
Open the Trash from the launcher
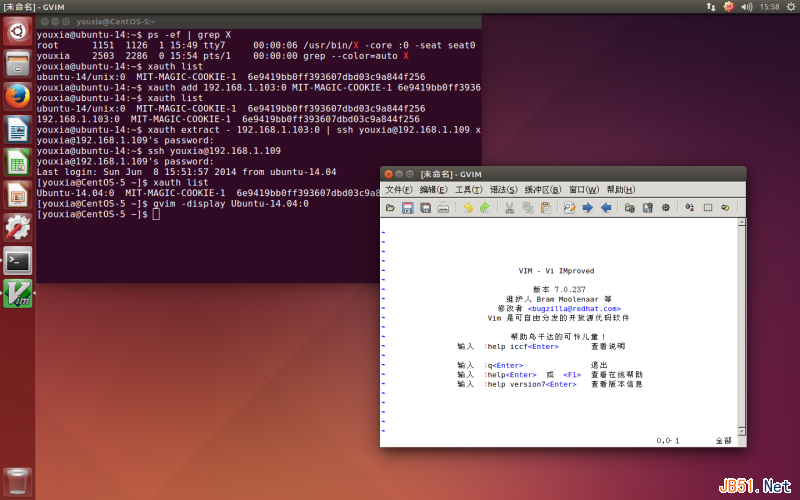pyautogui.click(x=18, y=482)
